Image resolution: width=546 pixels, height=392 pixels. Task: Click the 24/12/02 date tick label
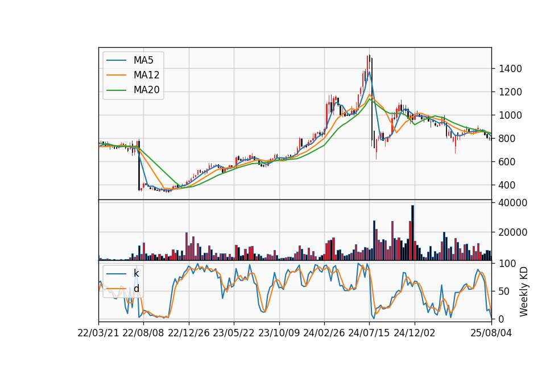pos(415,333)
